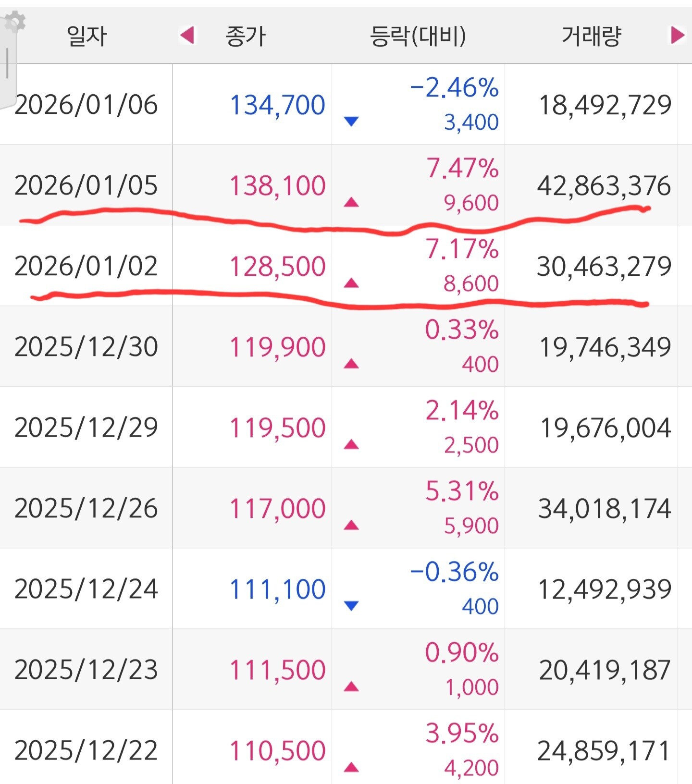Image resolution: width=692 pixels, height=784 pixels.
Task: Click the up triangle in 2026/01/05 row
Action: [352, 202]
